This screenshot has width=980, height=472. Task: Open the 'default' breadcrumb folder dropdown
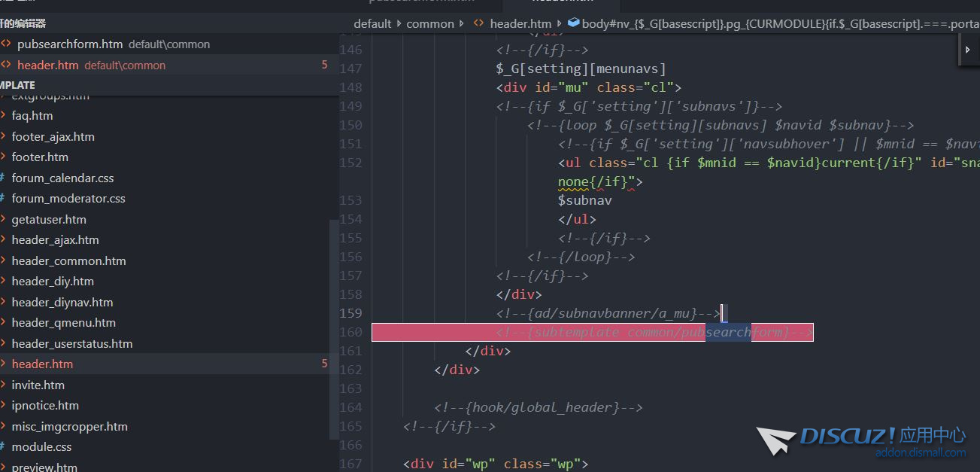coord(372,24)
